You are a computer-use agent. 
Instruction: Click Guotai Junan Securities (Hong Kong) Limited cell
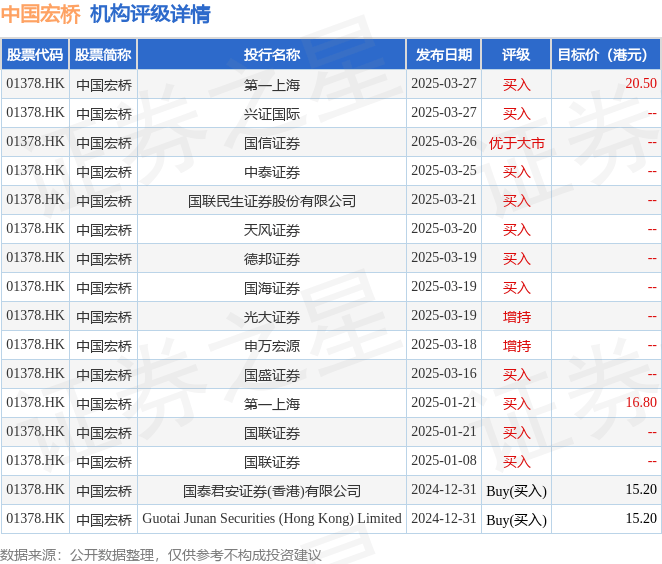pos(272,518)
